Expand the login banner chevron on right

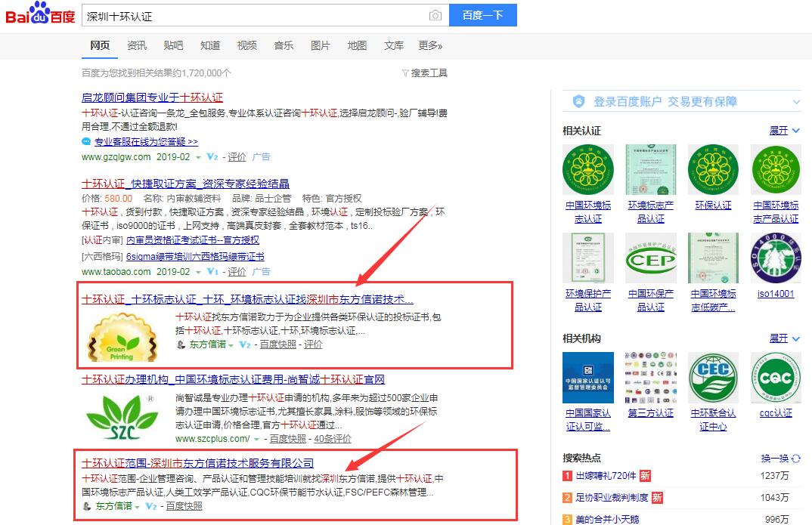click(x=796, y=101)
